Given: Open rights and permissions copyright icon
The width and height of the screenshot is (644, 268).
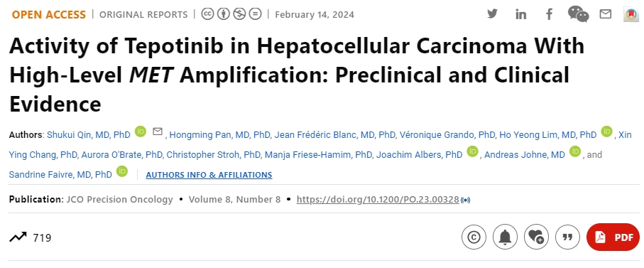Looking at the screenshot, I should (474, 237).
